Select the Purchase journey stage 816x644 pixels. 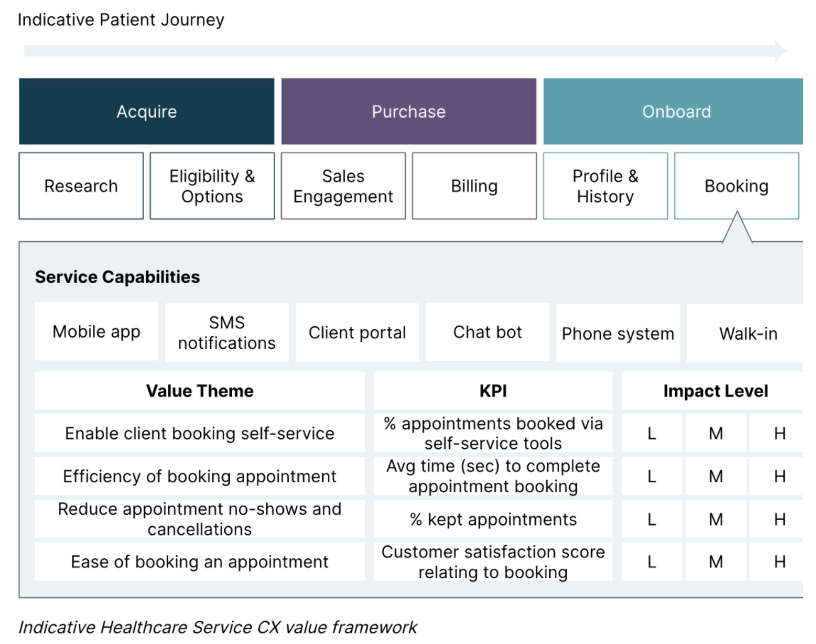409,111
